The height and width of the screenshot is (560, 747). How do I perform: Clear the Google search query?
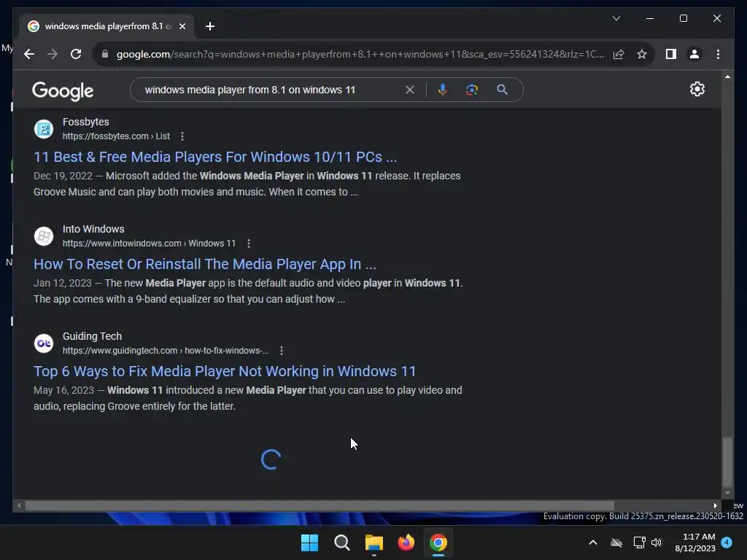click(409, 90)
